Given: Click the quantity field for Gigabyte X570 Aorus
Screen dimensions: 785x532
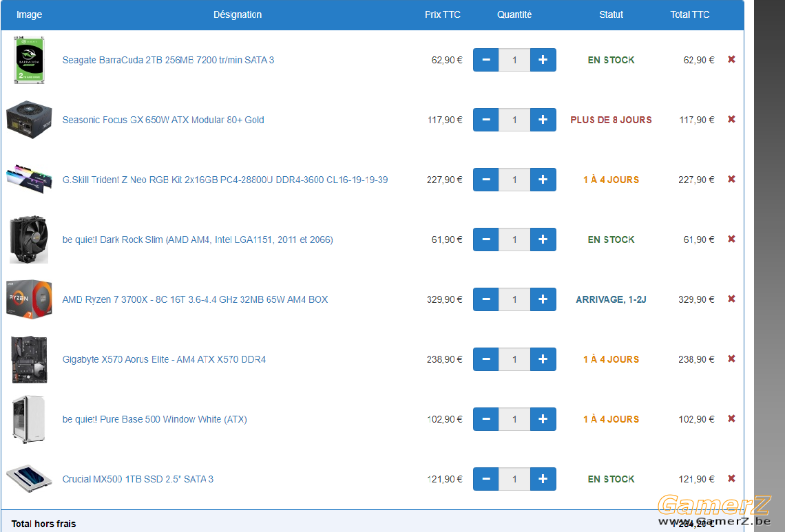Looking at the screenshot, I should [514, 359].
